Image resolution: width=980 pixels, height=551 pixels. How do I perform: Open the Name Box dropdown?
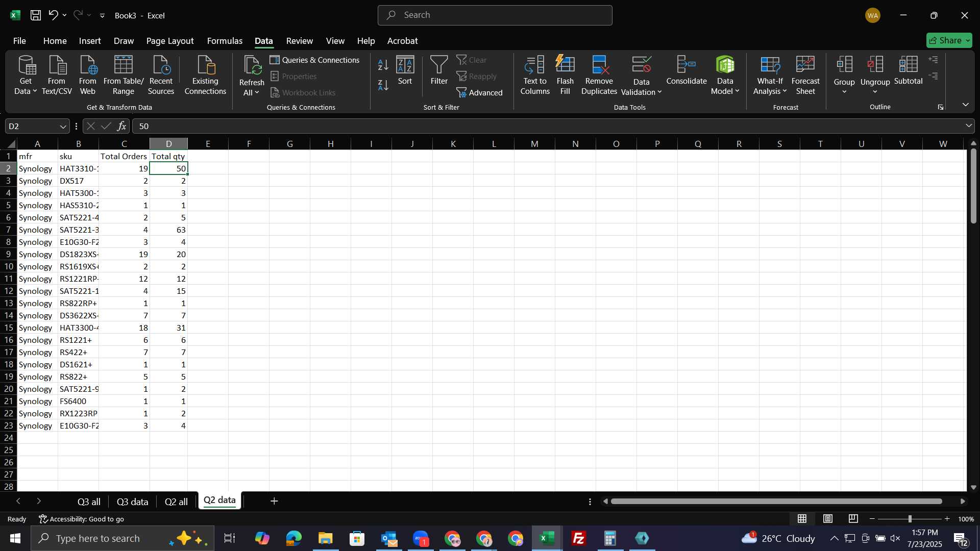click(x=63, y=127)
